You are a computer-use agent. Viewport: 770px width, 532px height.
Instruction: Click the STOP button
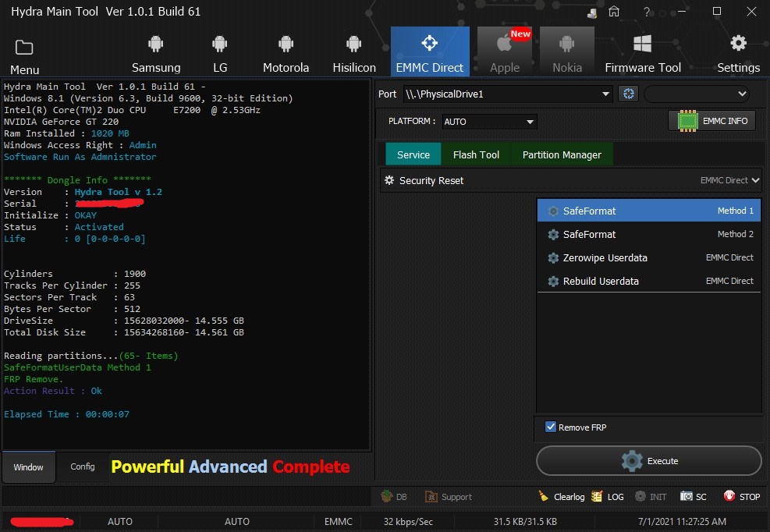coord(741,497)
